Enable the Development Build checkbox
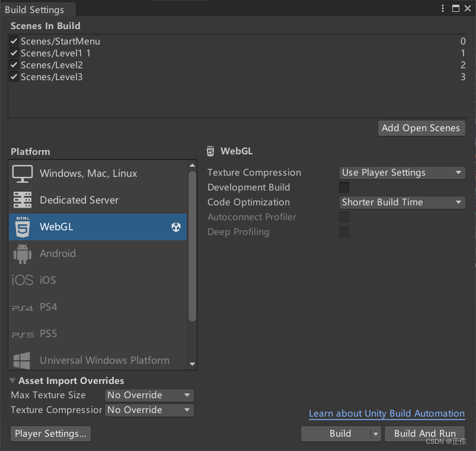This screenshot has height=451, width=476. (344, 188)
